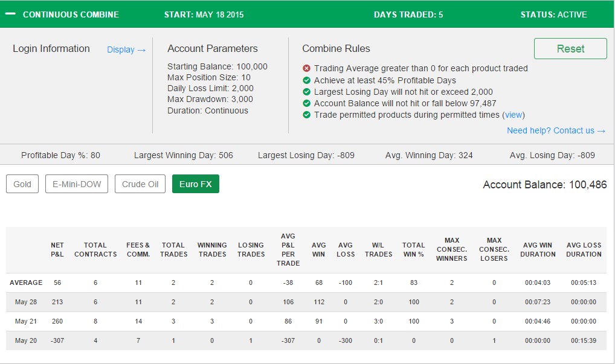Click the Reset button
This screenshot has width=615, height=364.
570,48
